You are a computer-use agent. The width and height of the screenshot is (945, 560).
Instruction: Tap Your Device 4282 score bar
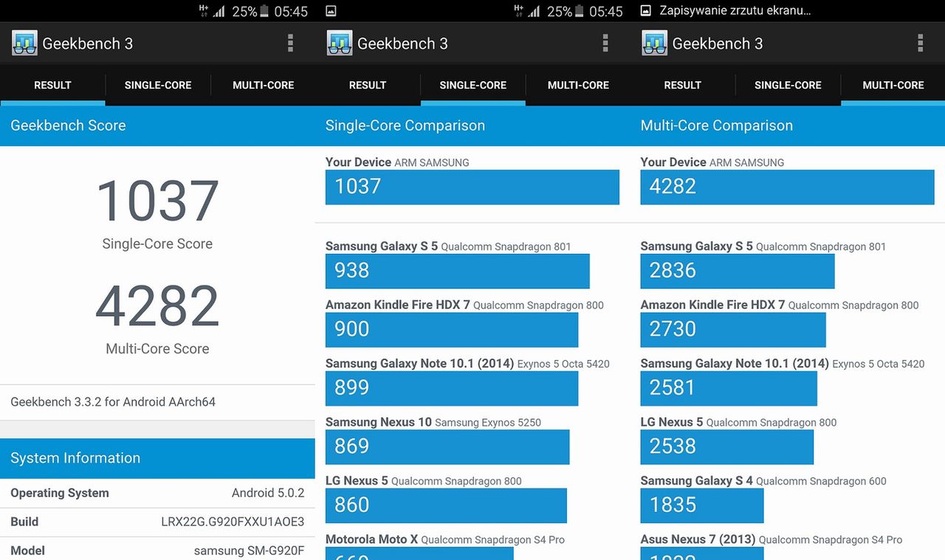point(787,187)
